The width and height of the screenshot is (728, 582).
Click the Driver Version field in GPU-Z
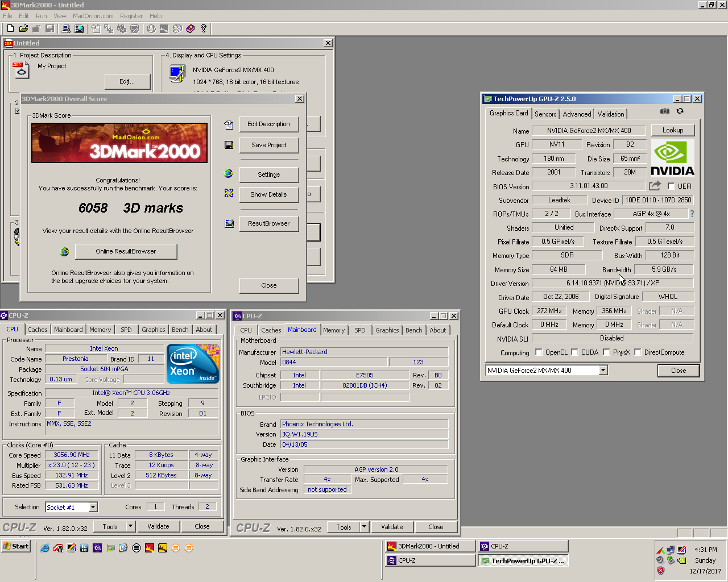pos(613,283)
